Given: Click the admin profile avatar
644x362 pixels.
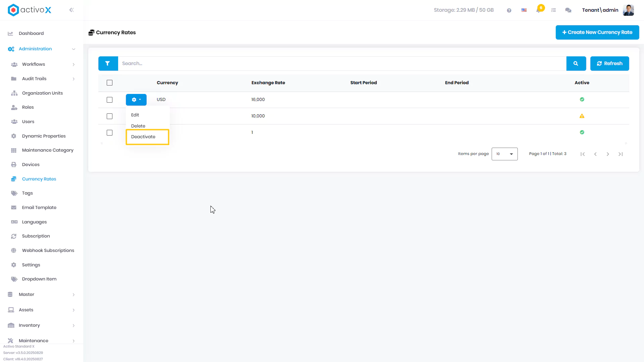Looking at the screenshot, I should (628, 10).
